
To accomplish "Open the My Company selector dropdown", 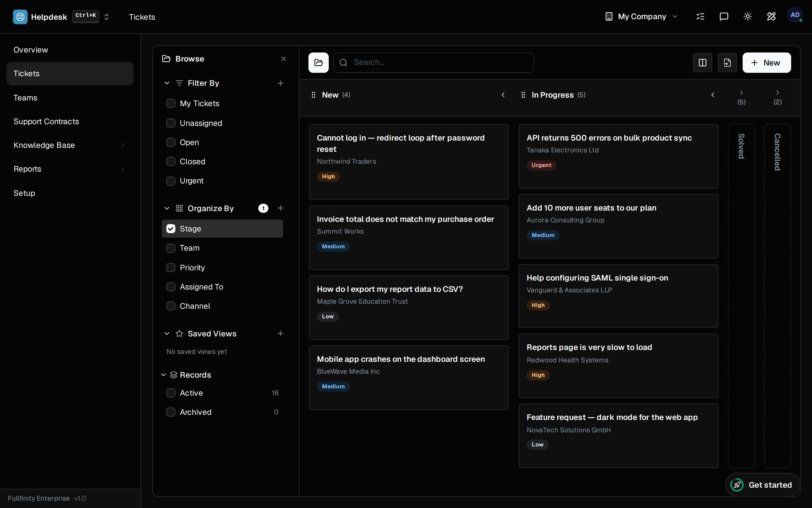I will coord(641,16).
